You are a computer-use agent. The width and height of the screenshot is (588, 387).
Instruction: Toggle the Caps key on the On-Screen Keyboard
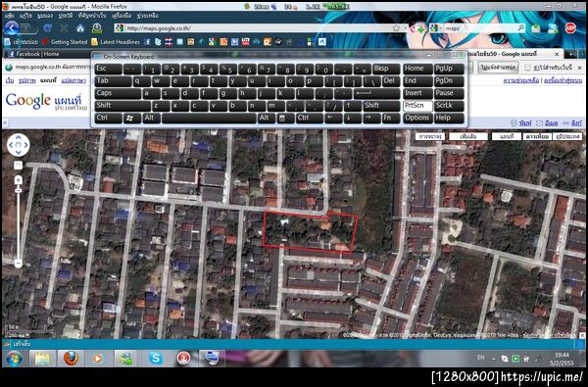pyautogui.click(x=118, y=93)
